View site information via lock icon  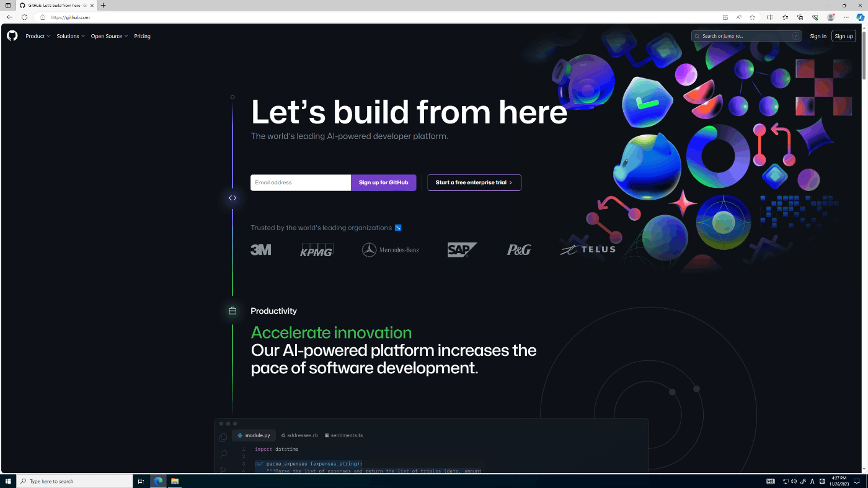point(43,17)
